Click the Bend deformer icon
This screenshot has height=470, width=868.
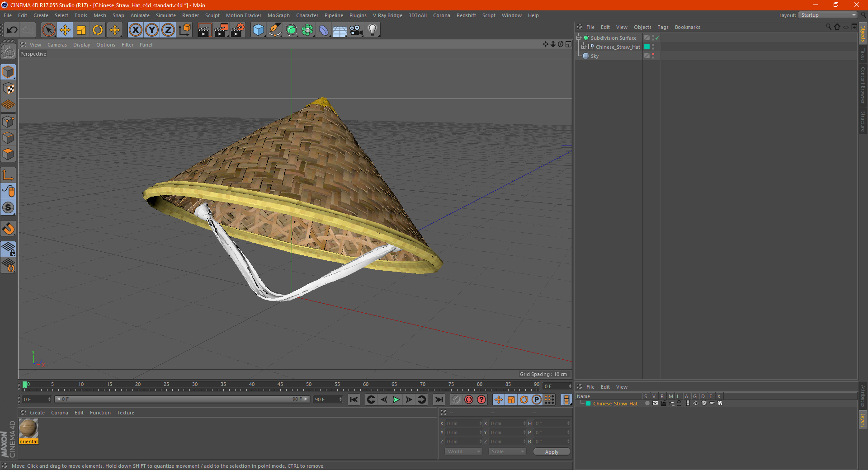click(324, 30)
